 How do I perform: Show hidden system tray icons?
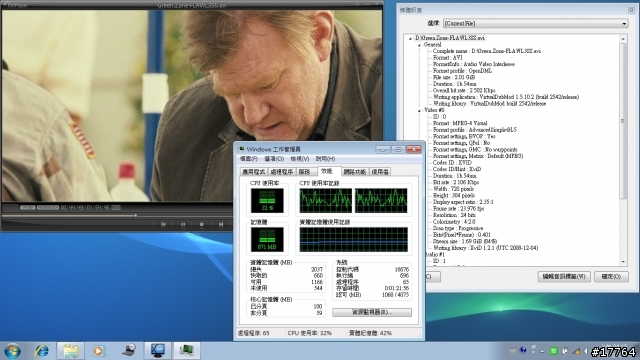coord(542,351)
